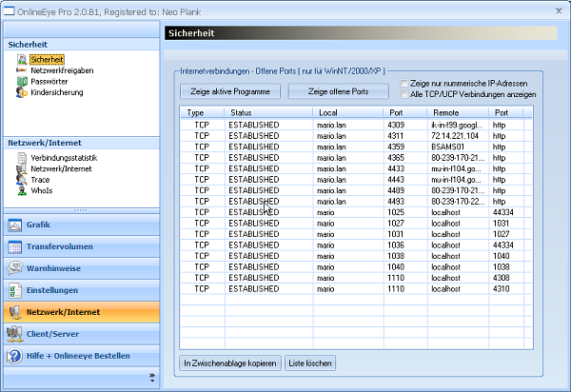Select Trace in the tree

40,180
